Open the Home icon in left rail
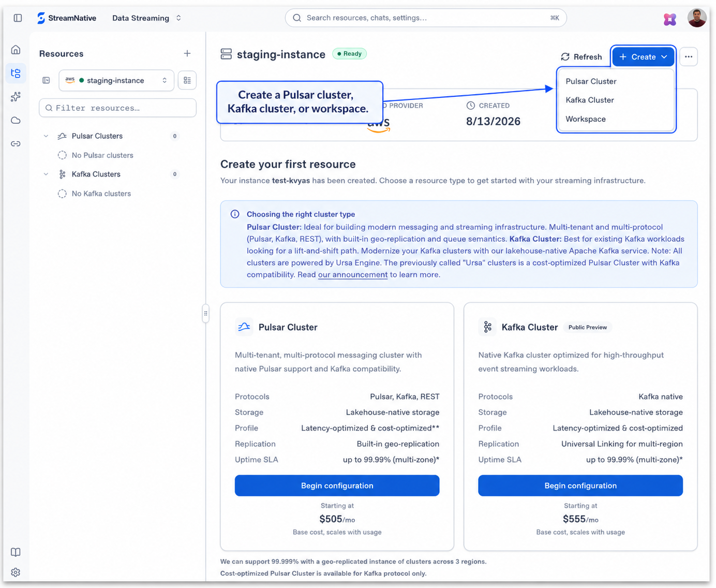This screenshot has height=588, width=716. (16, 50)
